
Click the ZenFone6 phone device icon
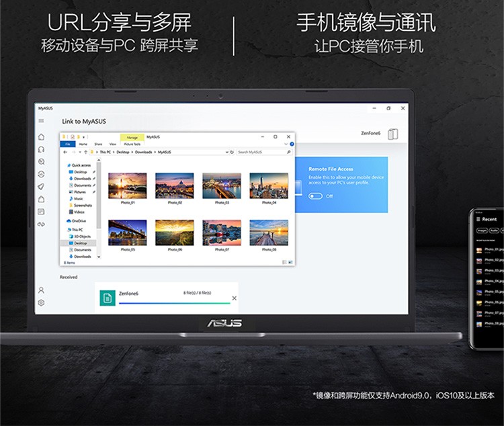point(392,134)
